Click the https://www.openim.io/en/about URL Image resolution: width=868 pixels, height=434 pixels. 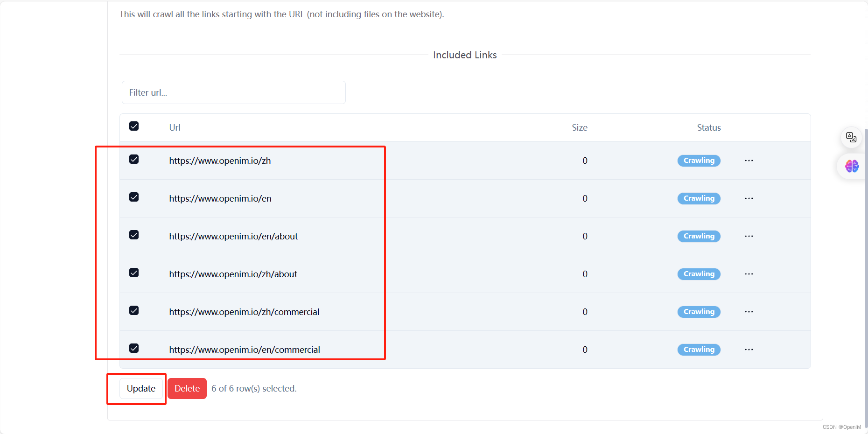coord(233,236)
